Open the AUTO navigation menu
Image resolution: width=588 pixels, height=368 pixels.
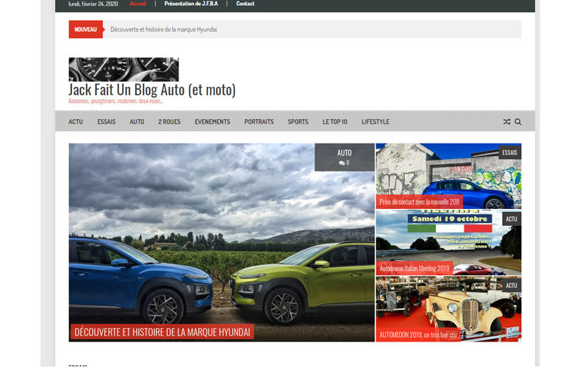pos(137,121)
